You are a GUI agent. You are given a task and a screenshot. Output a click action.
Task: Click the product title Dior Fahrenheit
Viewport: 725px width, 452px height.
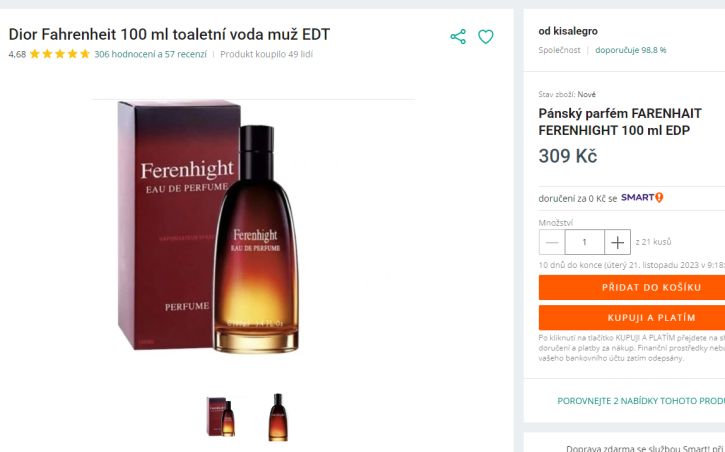point(169,34)
